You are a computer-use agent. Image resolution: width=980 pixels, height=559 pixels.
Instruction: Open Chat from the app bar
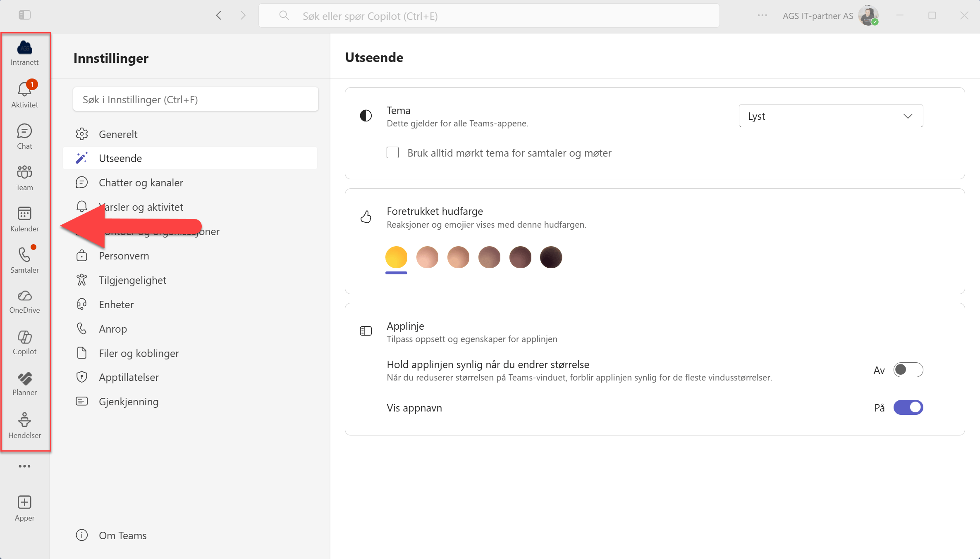click(25, 137)
